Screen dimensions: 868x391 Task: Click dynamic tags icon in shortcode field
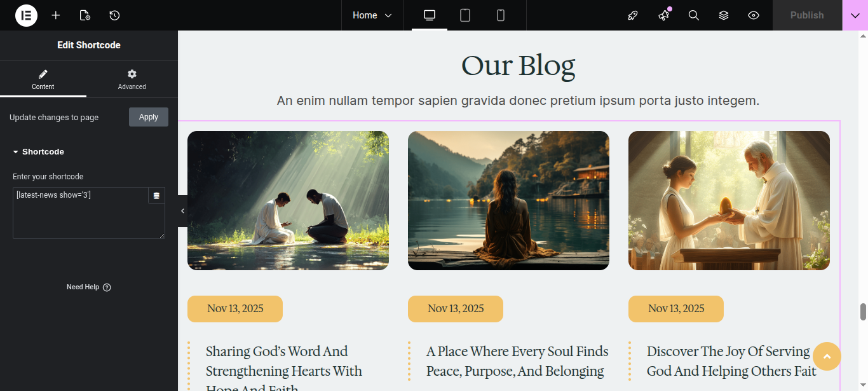[156, 196]
